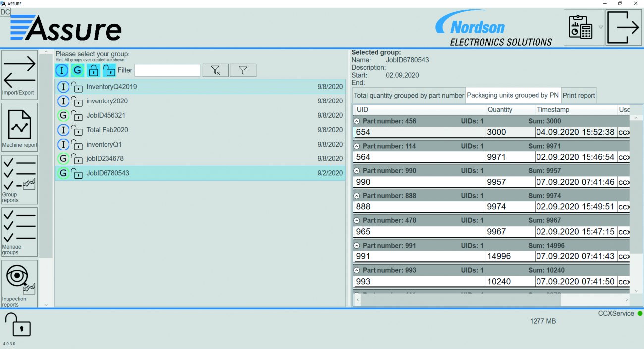Toggle the unlocked groups filter

109,70
